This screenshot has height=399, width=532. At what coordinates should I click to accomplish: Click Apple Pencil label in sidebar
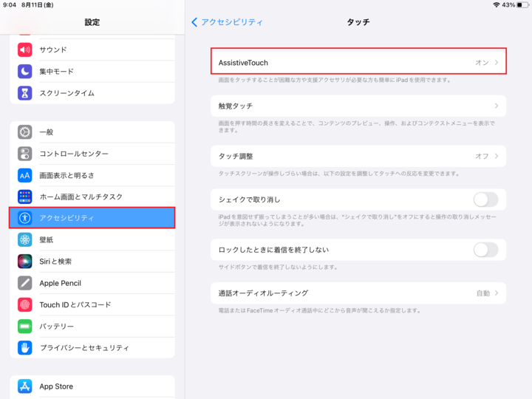click(x=61, y=283)
